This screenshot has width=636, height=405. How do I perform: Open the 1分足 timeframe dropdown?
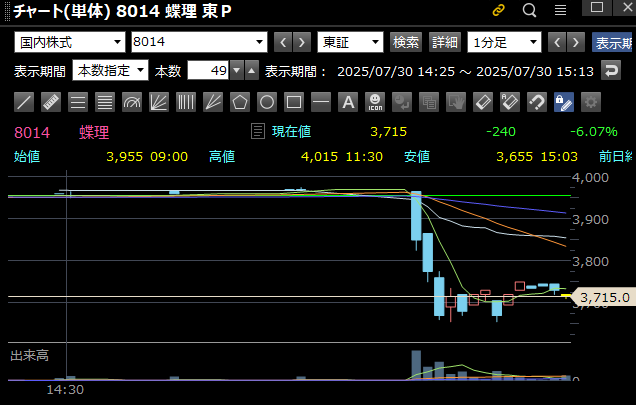(504, 42)
